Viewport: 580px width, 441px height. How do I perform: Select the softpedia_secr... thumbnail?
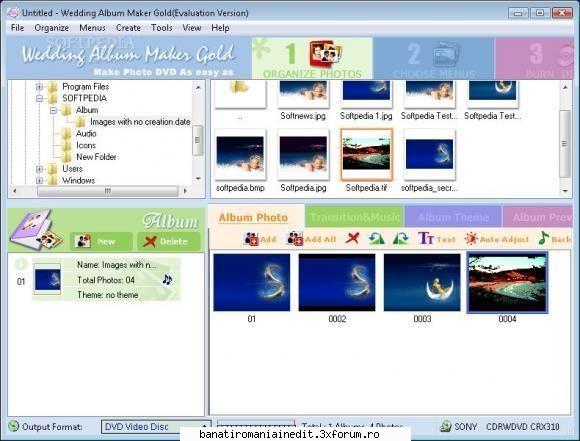pos(429,154)
